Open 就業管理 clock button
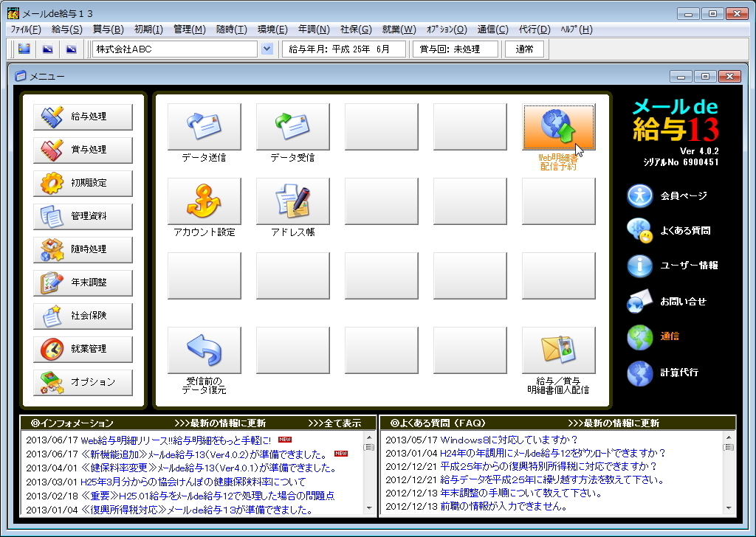 pyautogui.click(x=83, y=349)
